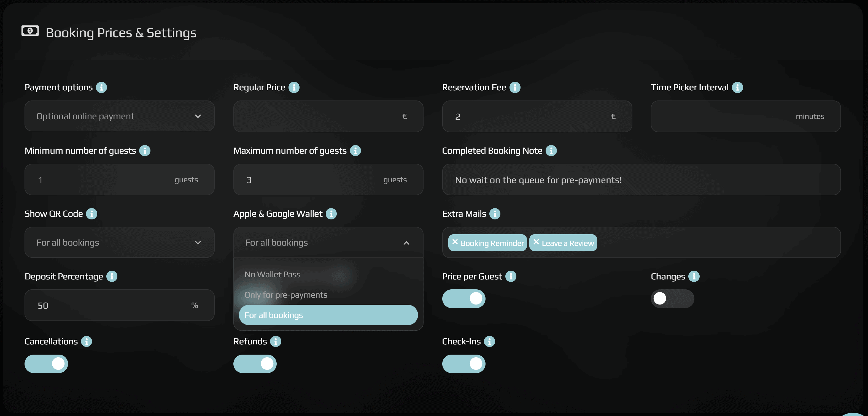Click the banknote icon in the page header

[x=30, y=31]
